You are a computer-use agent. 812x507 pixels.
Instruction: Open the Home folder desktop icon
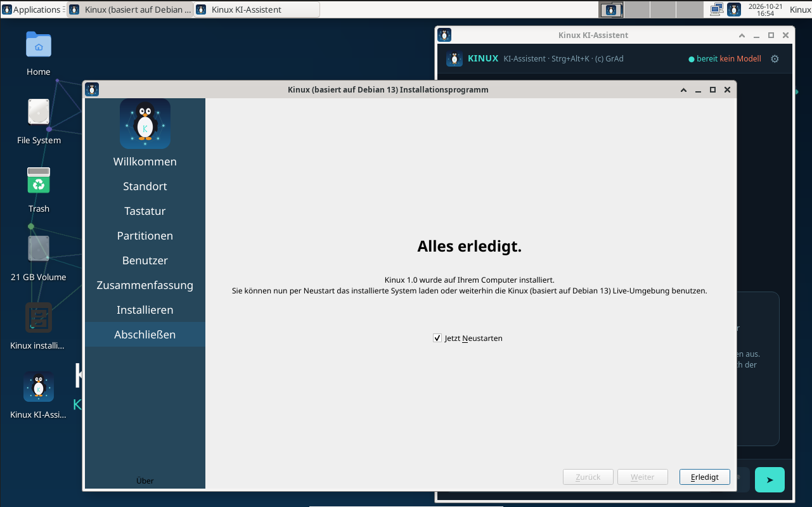(x=39, y=45)
